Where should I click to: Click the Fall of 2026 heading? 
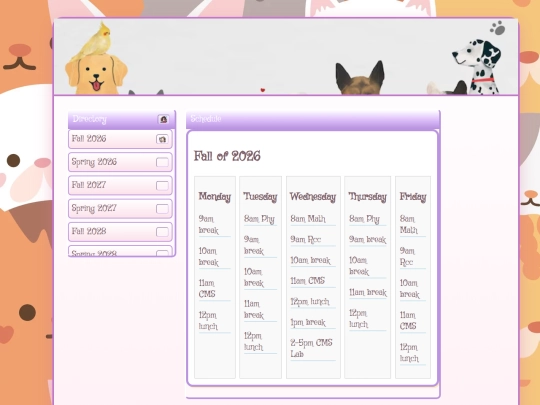tap(227, 156)
